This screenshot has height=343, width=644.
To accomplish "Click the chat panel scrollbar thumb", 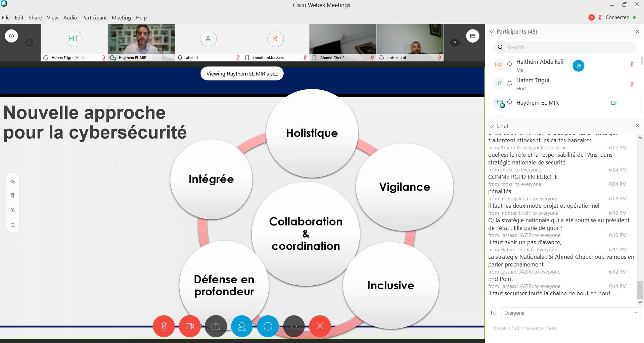I will (x=640, y=290).
